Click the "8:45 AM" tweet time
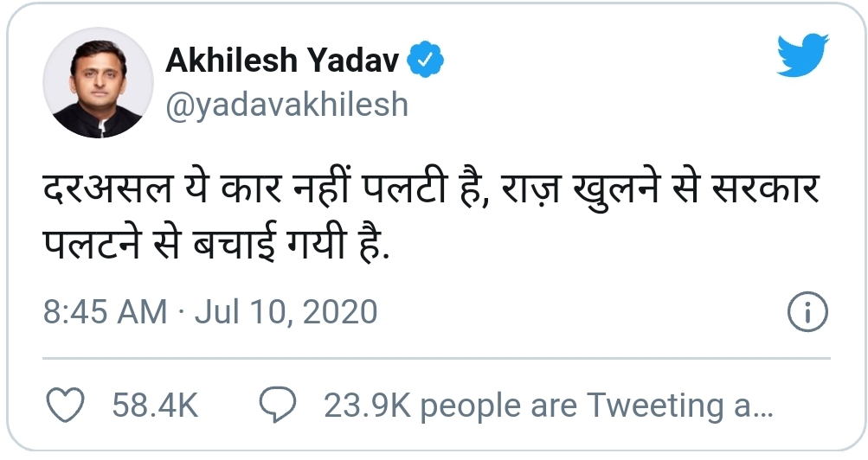The image size is (868, 460). 105,311
